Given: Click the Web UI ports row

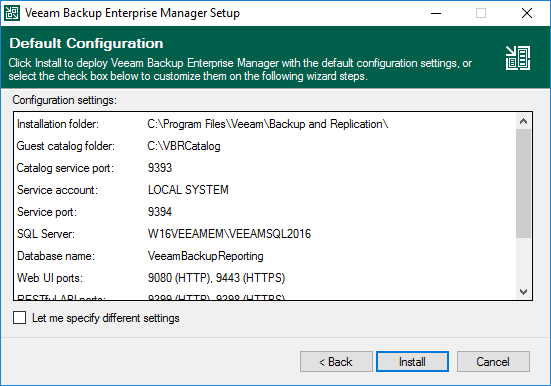Looking at the screenshot, I should (265, 278).
